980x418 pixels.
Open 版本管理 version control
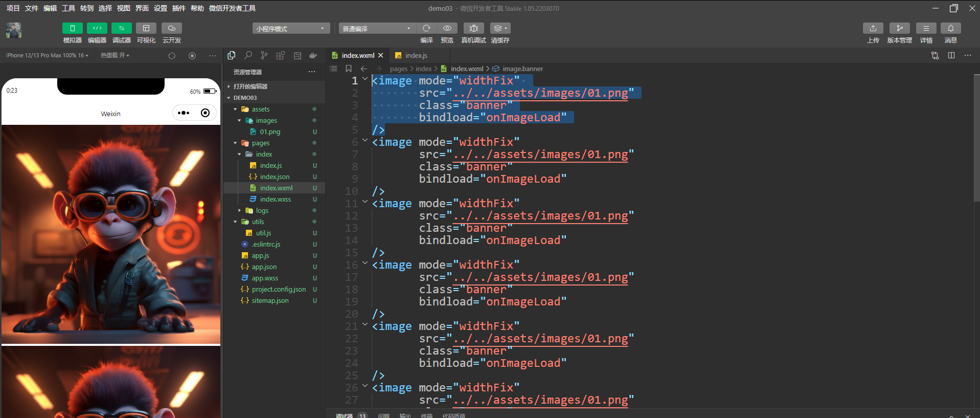tap(900, 28)
